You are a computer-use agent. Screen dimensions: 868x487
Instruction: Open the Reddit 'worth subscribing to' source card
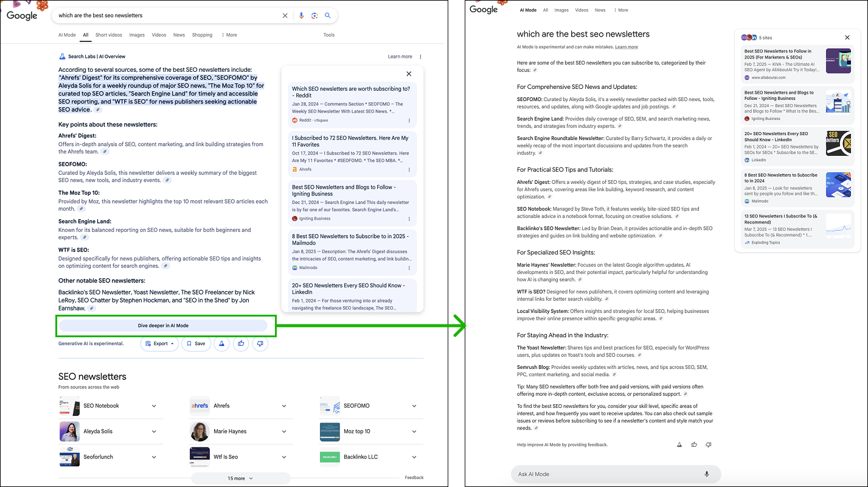352,104
